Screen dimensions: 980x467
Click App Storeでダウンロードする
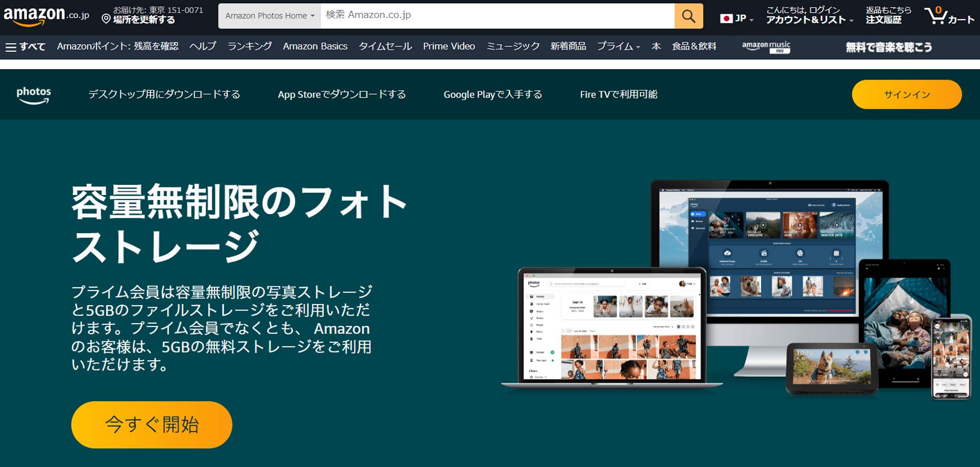(342, 95)
